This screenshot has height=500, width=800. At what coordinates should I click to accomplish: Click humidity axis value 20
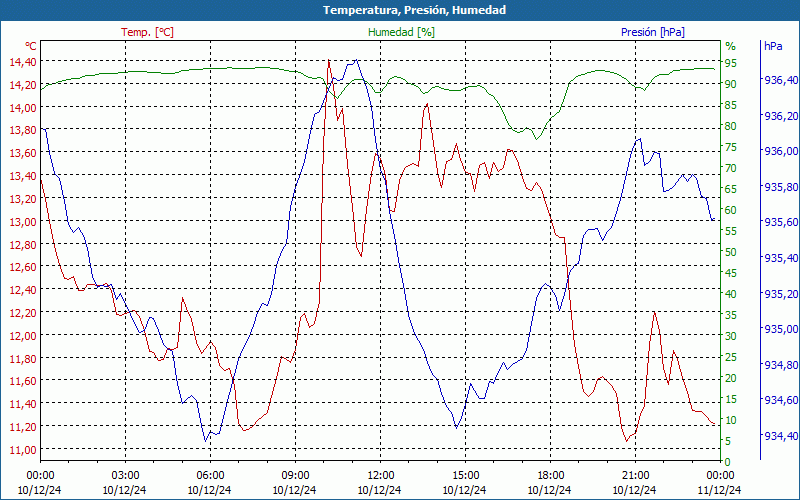pos(731,378)
